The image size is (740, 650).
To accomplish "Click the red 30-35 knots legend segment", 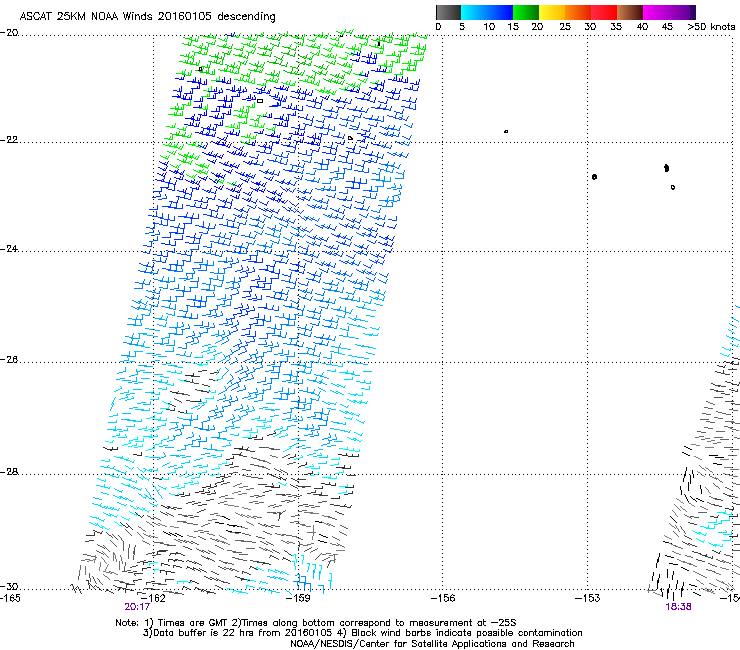I will click(x=604, y=12).
